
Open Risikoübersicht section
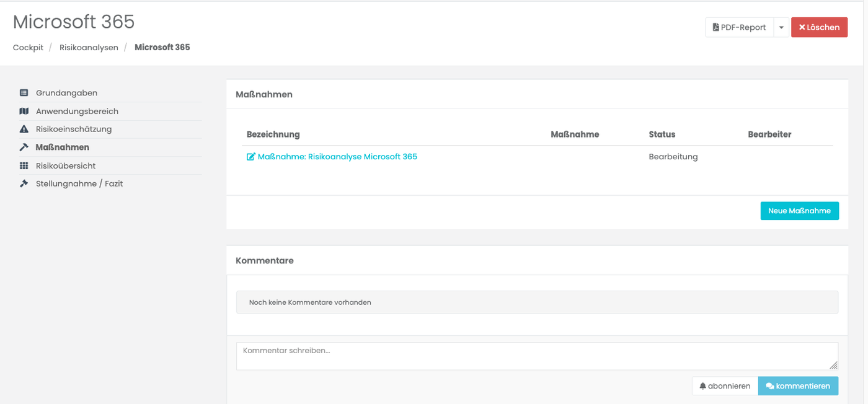66,166
